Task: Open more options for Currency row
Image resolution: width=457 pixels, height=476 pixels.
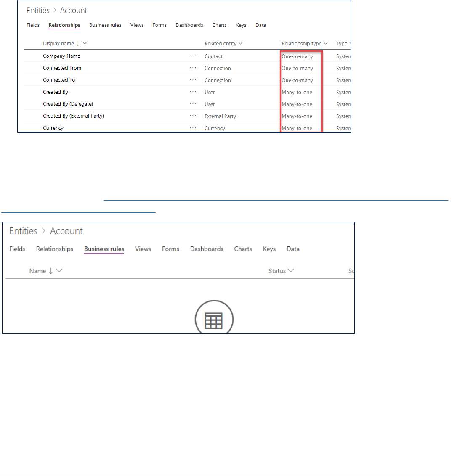Action: [x=193, y=128]
